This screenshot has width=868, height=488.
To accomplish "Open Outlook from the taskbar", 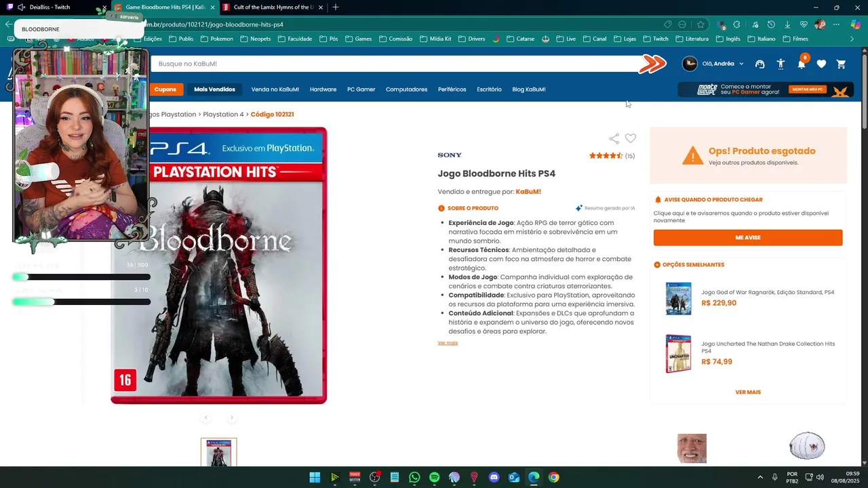I will [514, 477].
